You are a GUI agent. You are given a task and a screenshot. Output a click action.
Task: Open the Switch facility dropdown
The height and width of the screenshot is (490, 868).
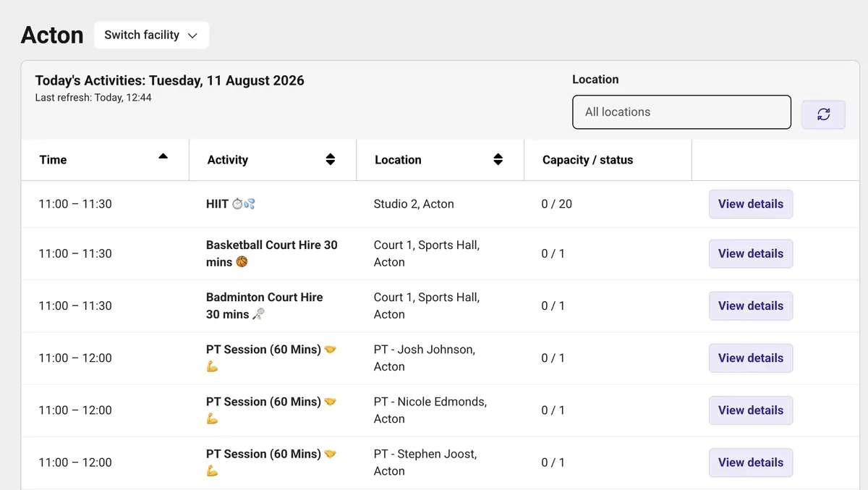pos(151,35)
